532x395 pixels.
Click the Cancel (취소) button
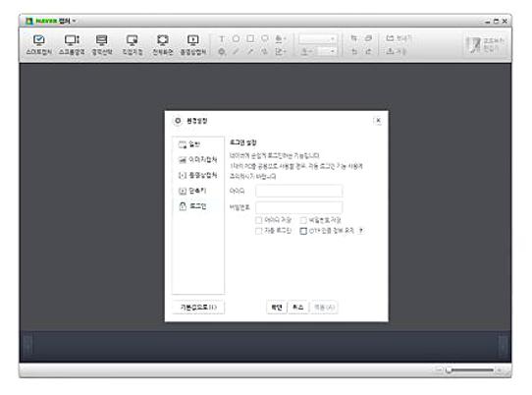coord(297,308)
